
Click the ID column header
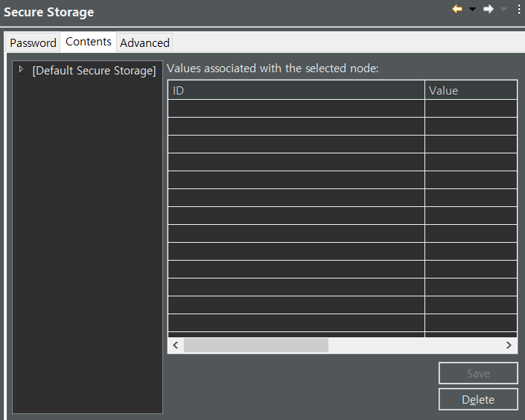tap(296, 90)
